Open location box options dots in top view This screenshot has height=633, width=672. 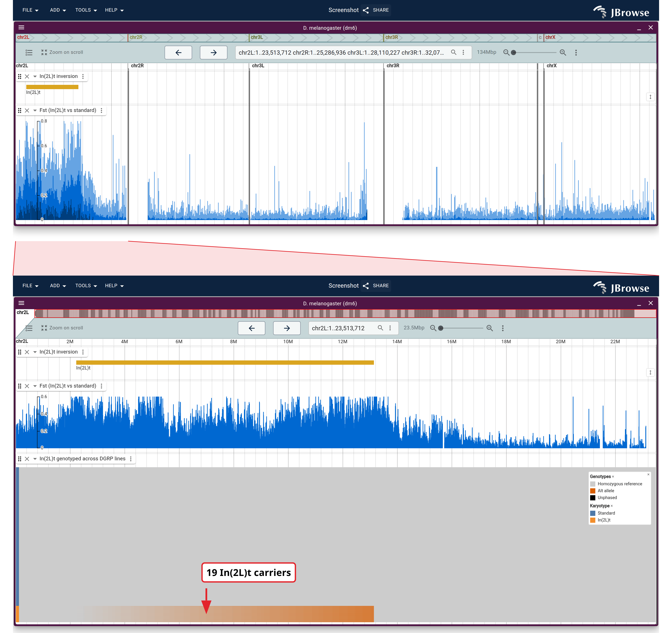(x=464, y=52)
